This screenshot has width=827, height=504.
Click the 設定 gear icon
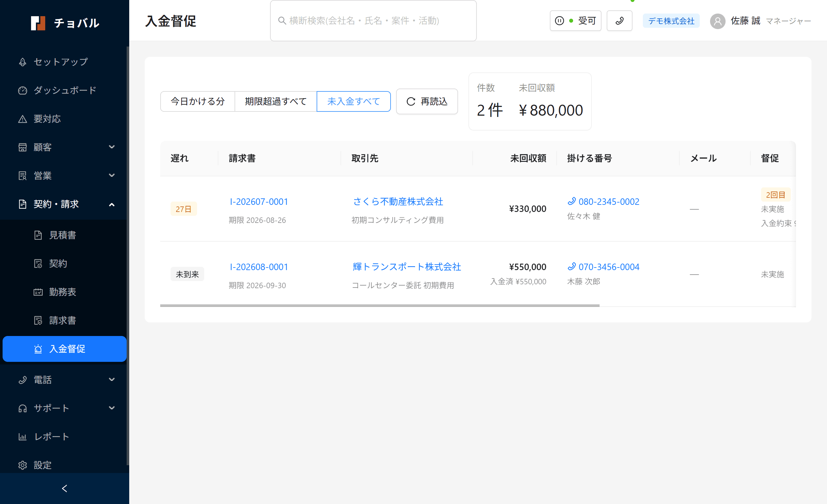[23, 465]
